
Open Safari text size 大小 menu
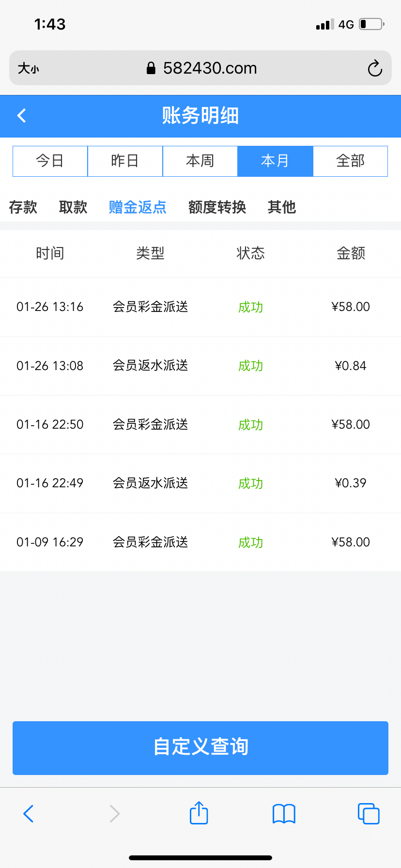click(x=28, y=68)
